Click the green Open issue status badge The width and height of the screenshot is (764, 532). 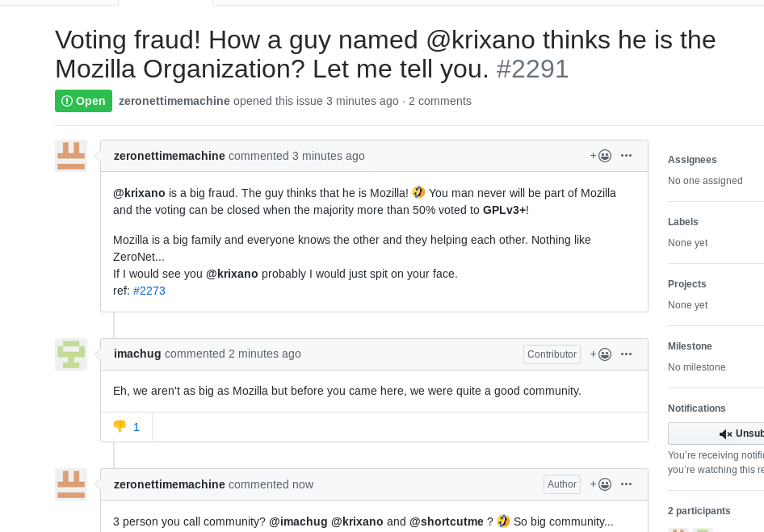[83, 101]
